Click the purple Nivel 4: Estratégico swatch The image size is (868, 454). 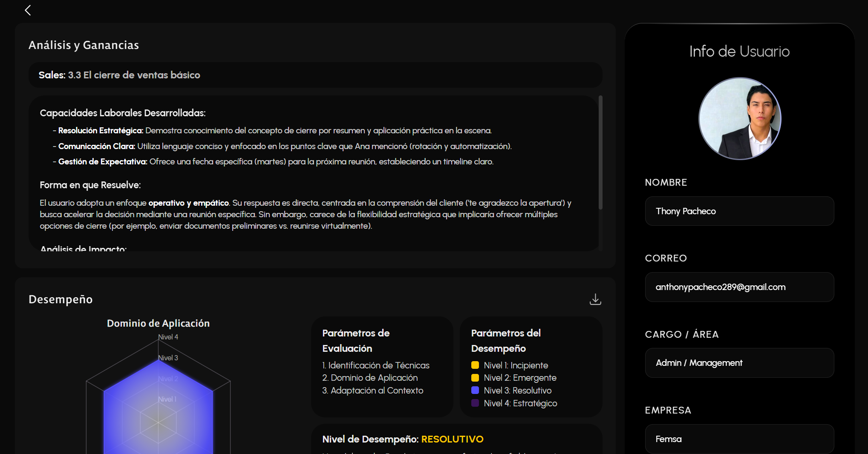click(x=475, y=403)
